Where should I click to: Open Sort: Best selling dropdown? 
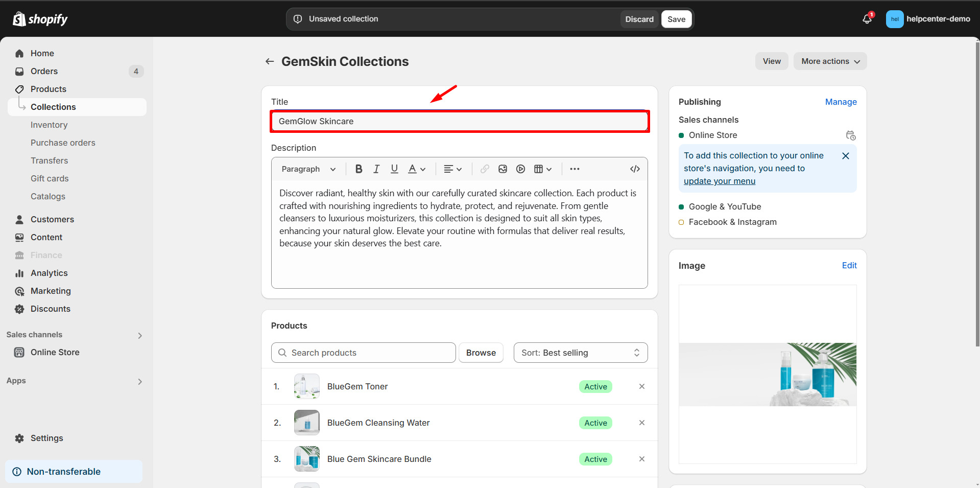click(580, 353)
